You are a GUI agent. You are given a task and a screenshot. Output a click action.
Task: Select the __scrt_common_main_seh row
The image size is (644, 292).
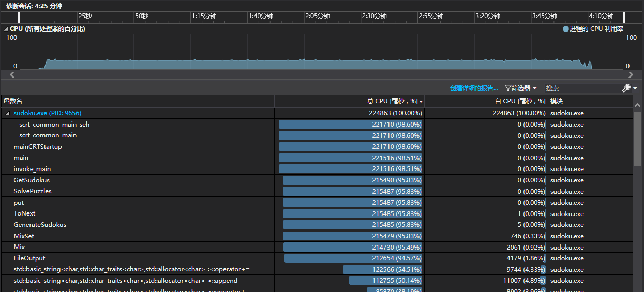pos(317,125)
